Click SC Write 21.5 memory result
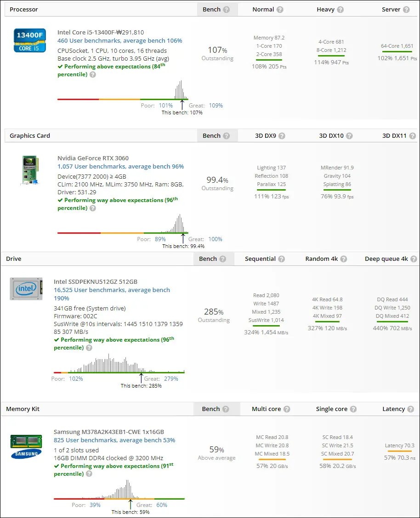Viewport: 420px width, 518px height. (337, 445)
